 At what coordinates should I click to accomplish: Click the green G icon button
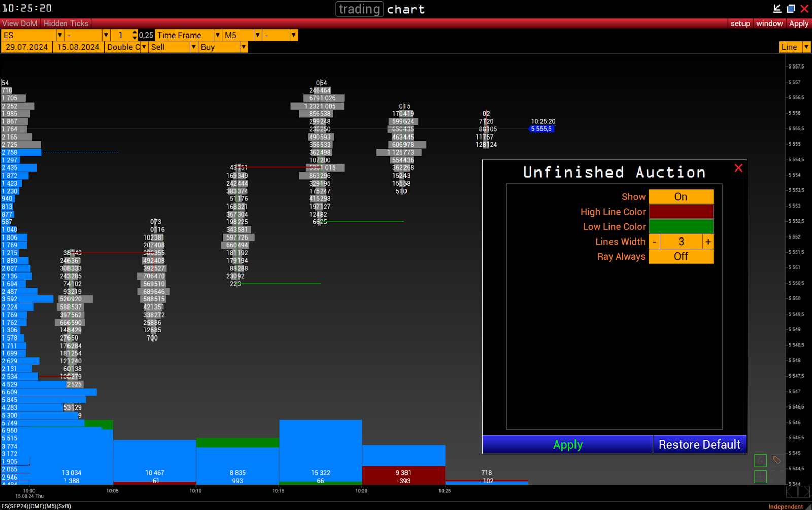[x=760, y=460]
